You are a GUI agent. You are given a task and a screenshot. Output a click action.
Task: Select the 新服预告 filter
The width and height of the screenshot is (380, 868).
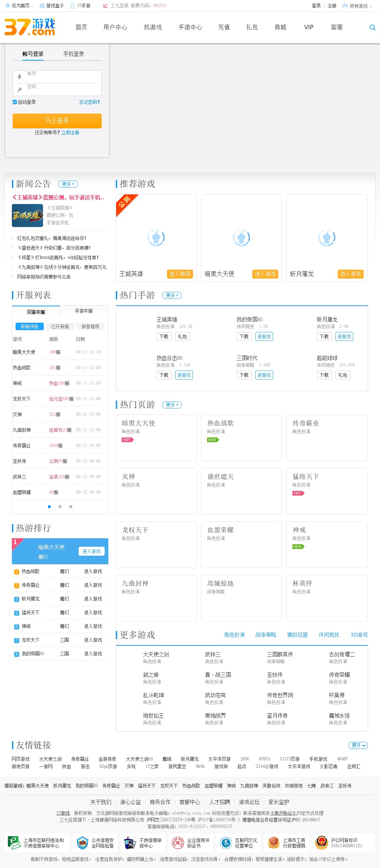[x=29, y=326]
